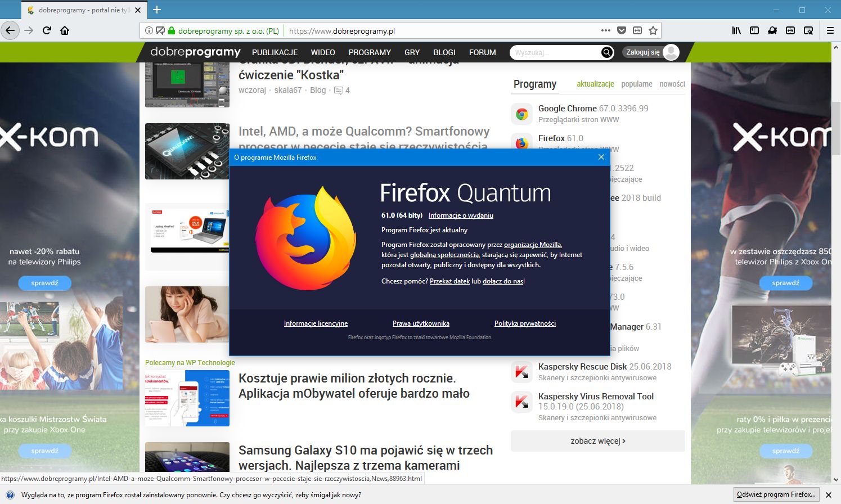Image resolution: width=841 pixels, height=504 pixels.
Task: Open FORUM menu item
Action: pyautogui.click(x=483, y=52)
